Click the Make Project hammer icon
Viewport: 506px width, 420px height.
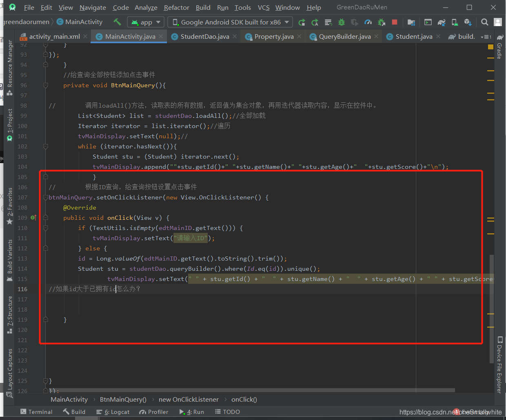coord(118,22)
